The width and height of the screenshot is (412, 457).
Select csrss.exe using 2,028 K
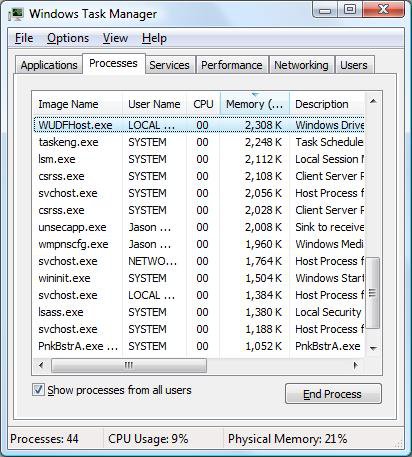tap(199, 210)
